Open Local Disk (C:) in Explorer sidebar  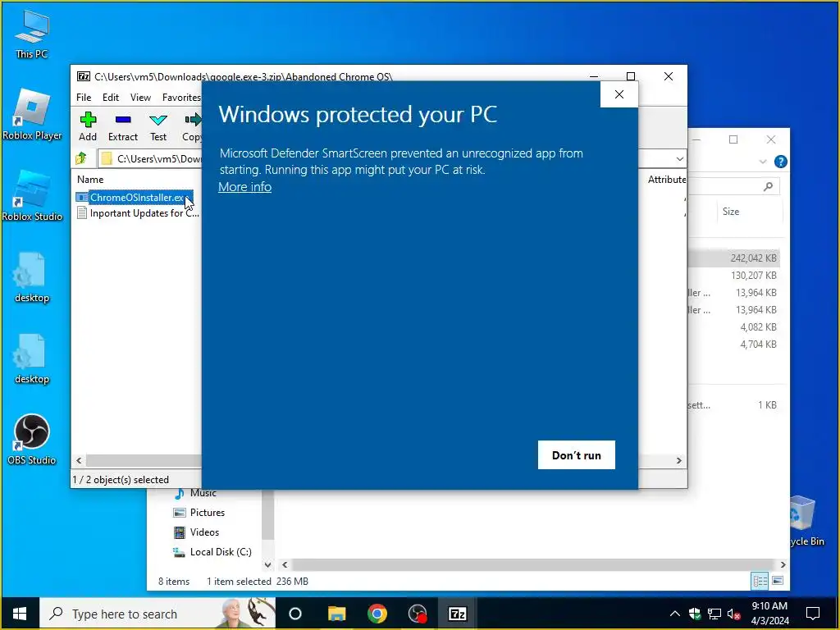(212, 552)
